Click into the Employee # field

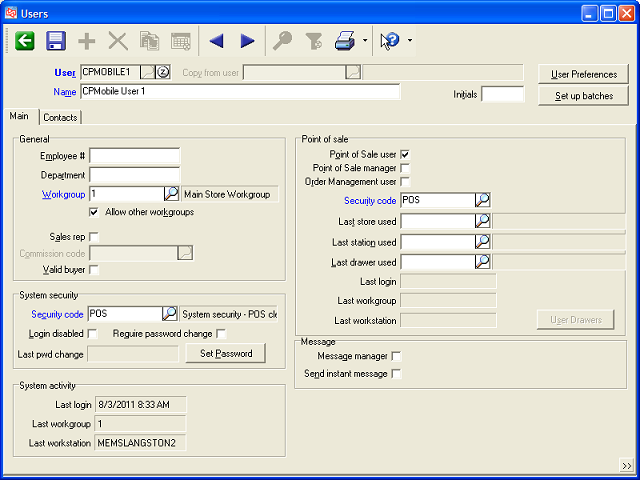(134, 156)
